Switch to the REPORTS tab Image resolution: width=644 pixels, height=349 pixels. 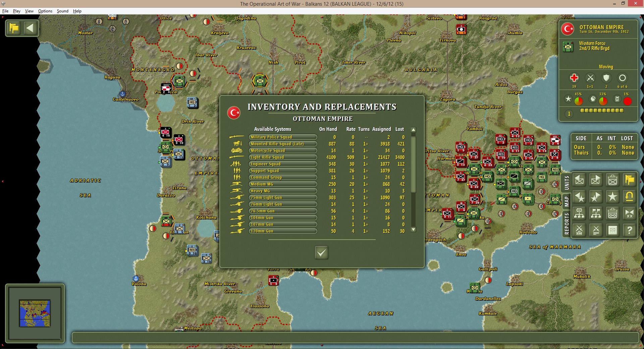[567, 223]
